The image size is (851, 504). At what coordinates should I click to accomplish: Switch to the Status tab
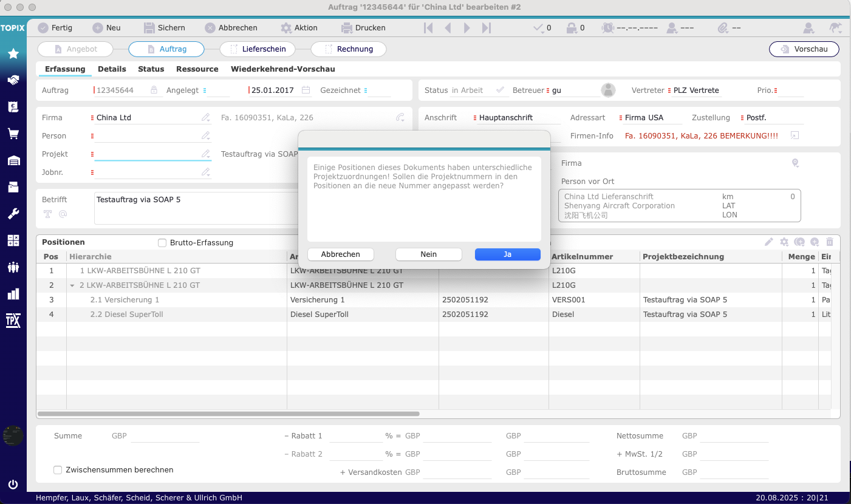click(x=151, y=69)
